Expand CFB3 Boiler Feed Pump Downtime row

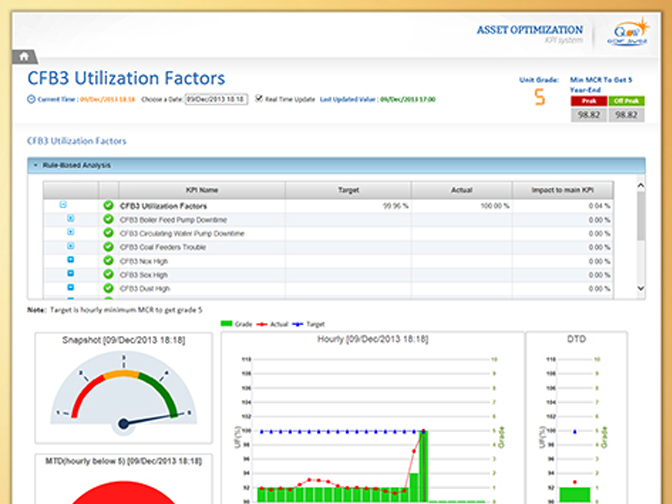coord(71,219)
